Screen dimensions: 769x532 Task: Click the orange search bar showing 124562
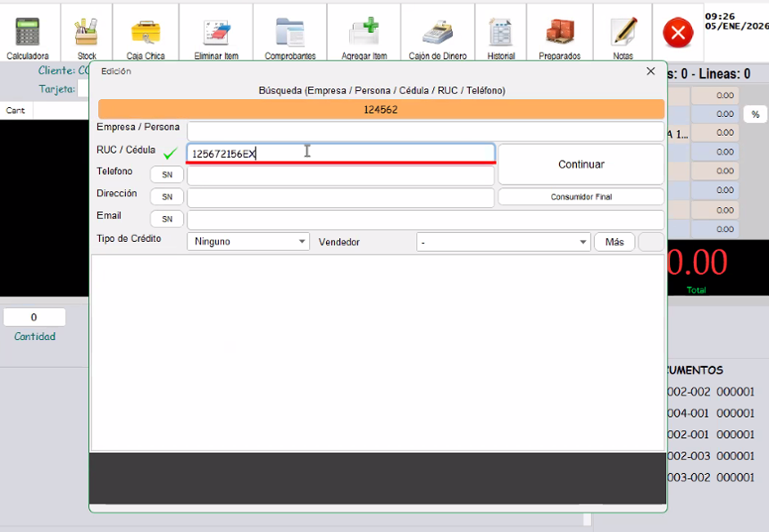click(381, 110)
